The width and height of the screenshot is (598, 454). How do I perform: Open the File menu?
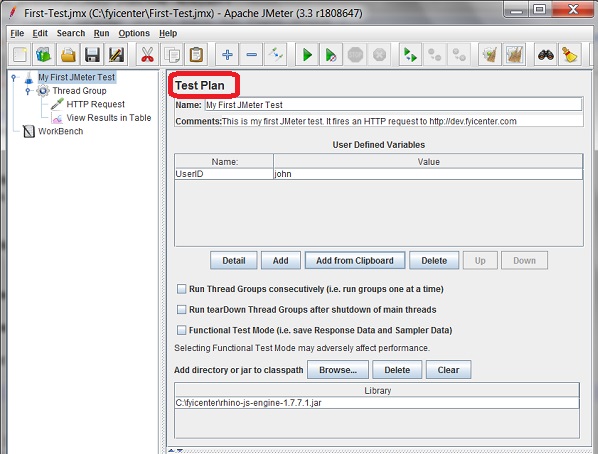click(17, 33)
